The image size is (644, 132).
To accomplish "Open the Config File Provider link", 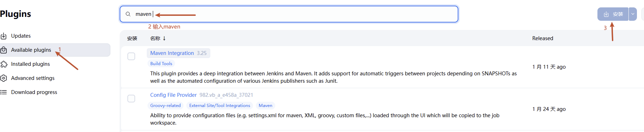I will 173,95.
